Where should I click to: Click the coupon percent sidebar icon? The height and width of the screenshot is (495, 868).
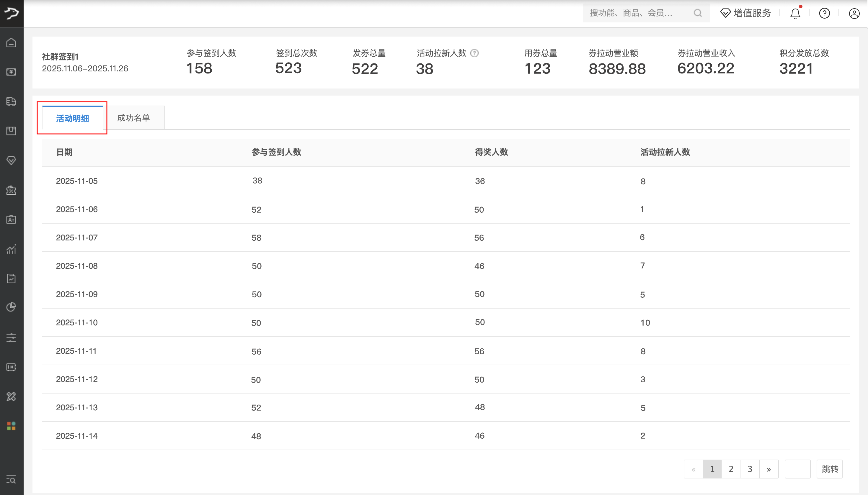(11, 190)
